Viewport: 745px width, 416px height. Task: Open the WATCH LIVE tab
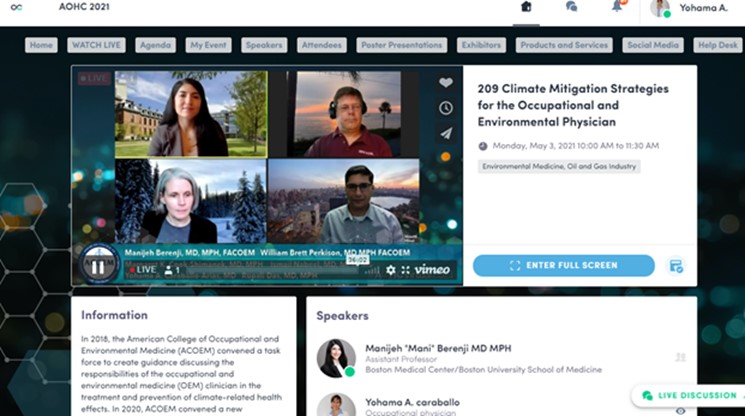96,45
